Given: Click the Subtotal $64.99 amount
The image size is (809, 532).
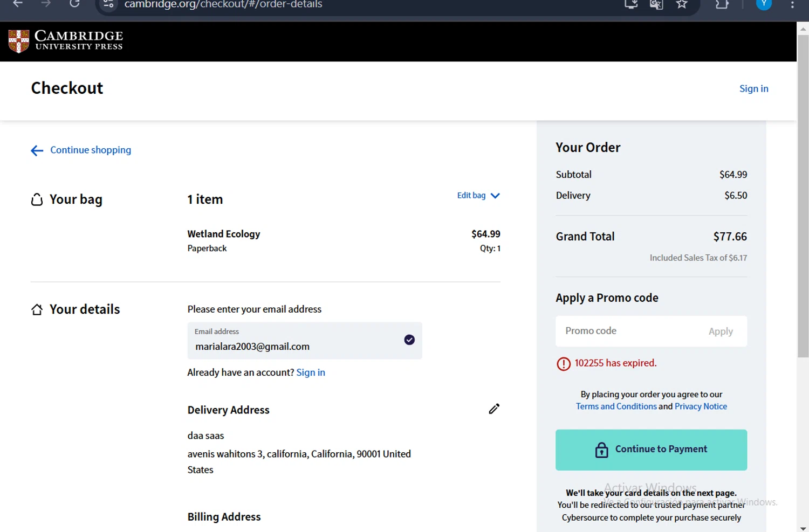Looking at the screenshot, I should pos(733,175).
